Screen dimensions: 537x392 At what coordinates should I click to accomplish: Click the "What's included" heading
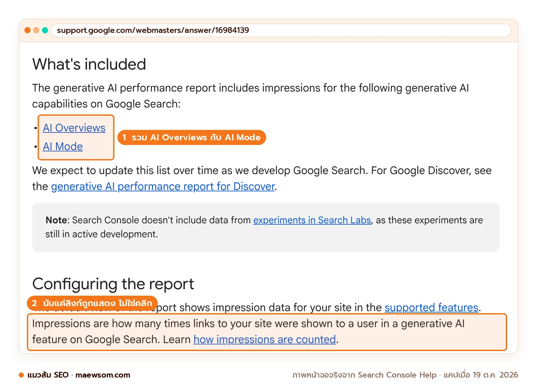(x=89, y=64)
